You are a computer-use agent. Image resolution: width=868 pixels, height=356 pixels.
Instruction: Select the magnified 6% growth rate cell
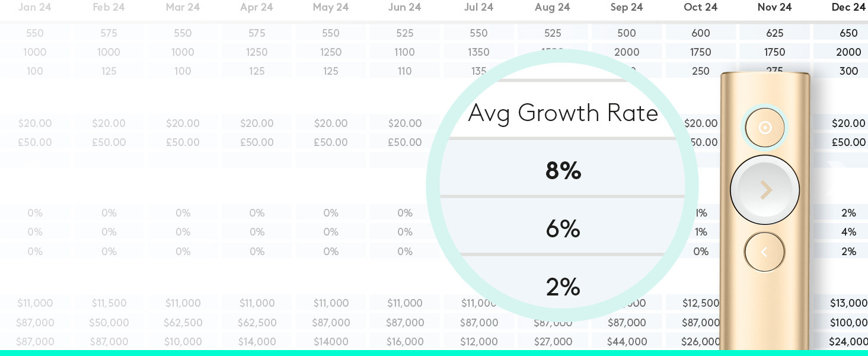tap(563, 228)
